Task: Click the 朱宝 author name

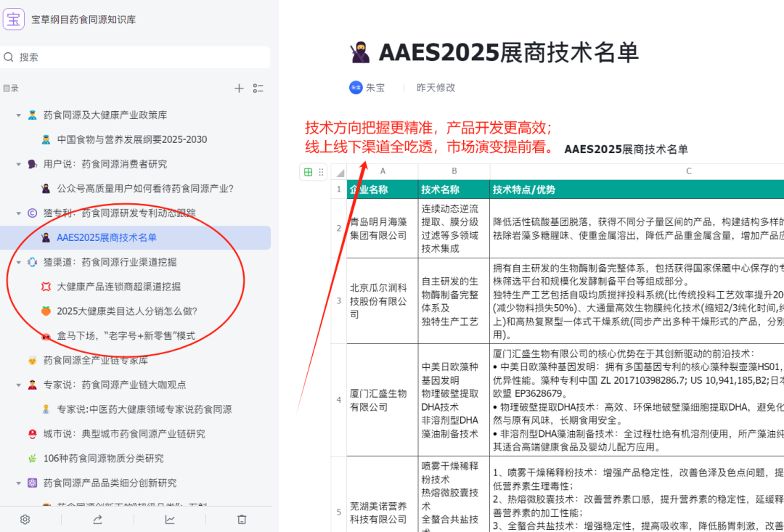Action: pyautogui.click(x=375, y=87)
